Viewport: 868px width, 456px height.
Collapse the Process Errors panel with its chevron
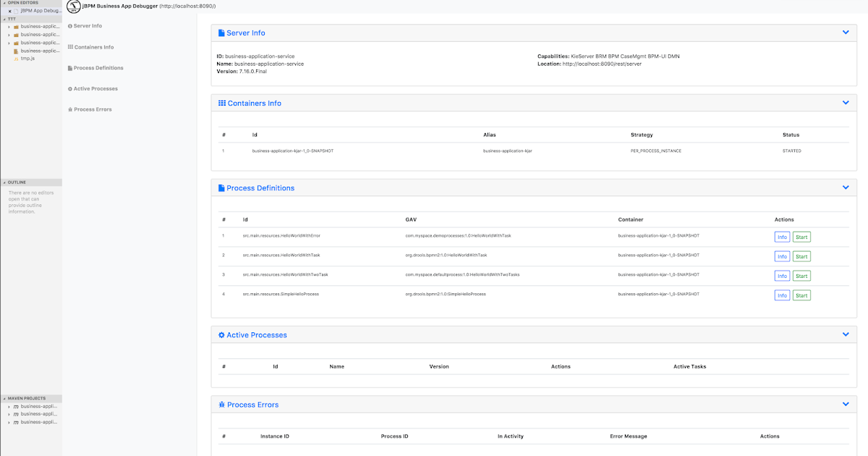point(846,404)
